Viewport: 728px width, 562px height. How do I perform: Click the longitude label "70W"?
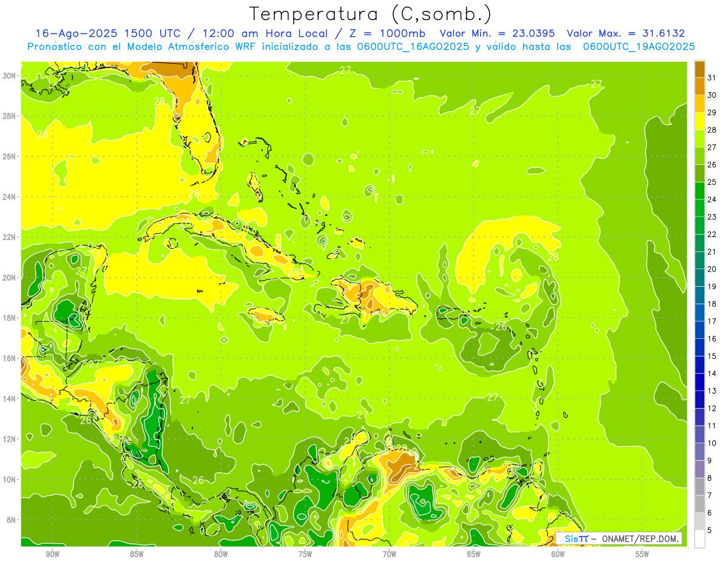pos(389,554)
